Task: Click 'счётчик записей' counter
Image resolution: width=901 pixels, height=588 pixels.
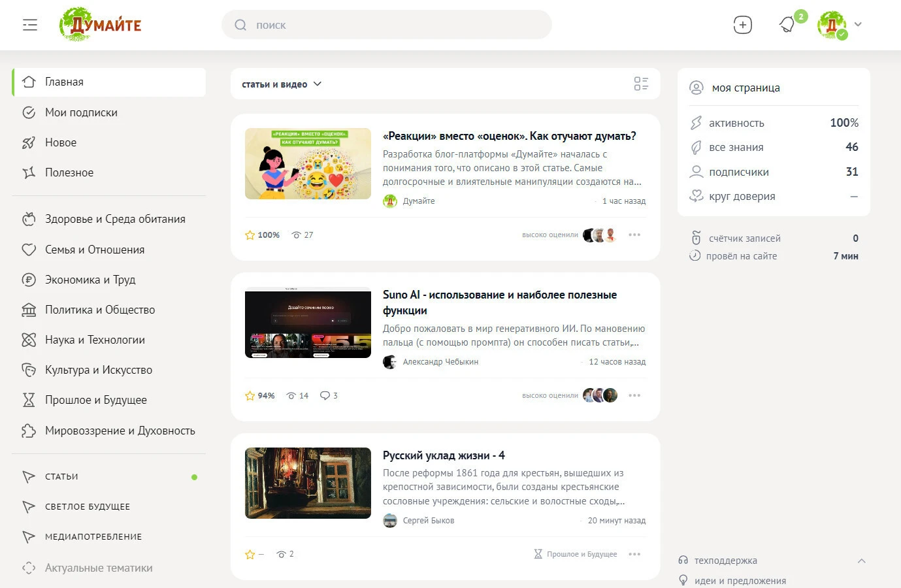Action: (x=774, y=238)
